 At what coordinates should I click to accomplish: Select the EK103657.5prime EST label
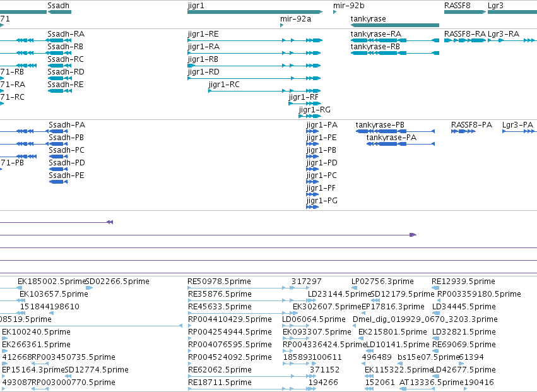54,294
